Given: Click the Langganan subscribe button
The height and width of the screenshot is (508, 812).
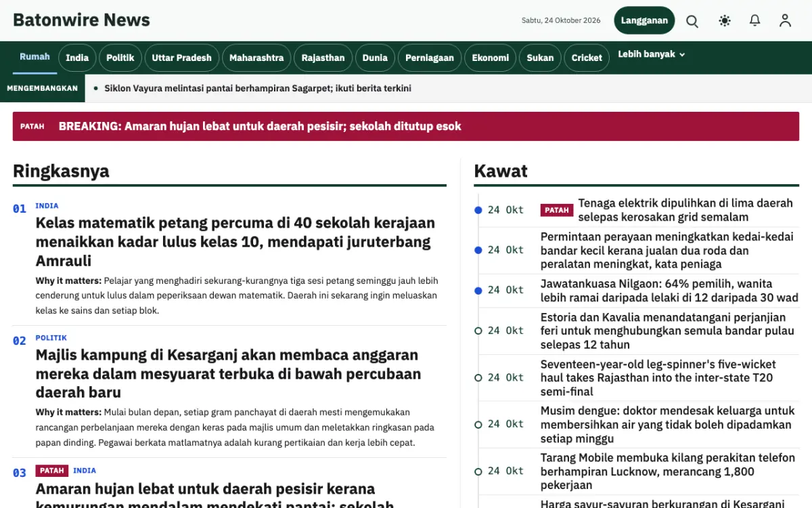Looking at the screenshot, I should coord(644,20).
